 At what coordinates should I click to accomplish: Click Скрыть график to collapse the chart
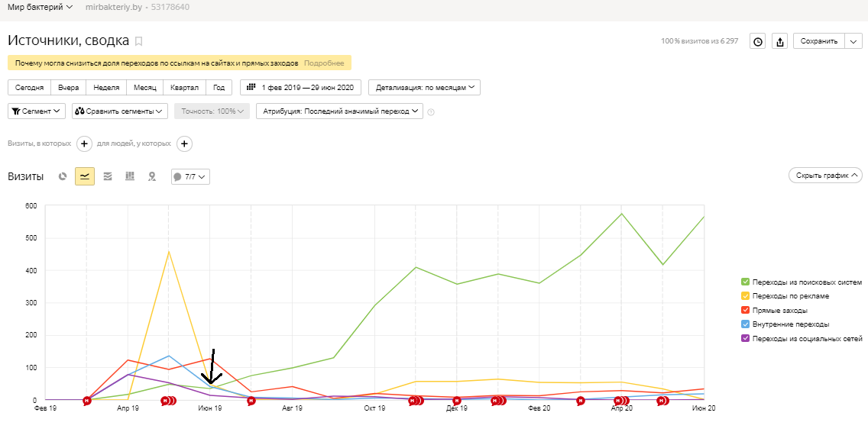pyautogui.click(x=825, y=176)
